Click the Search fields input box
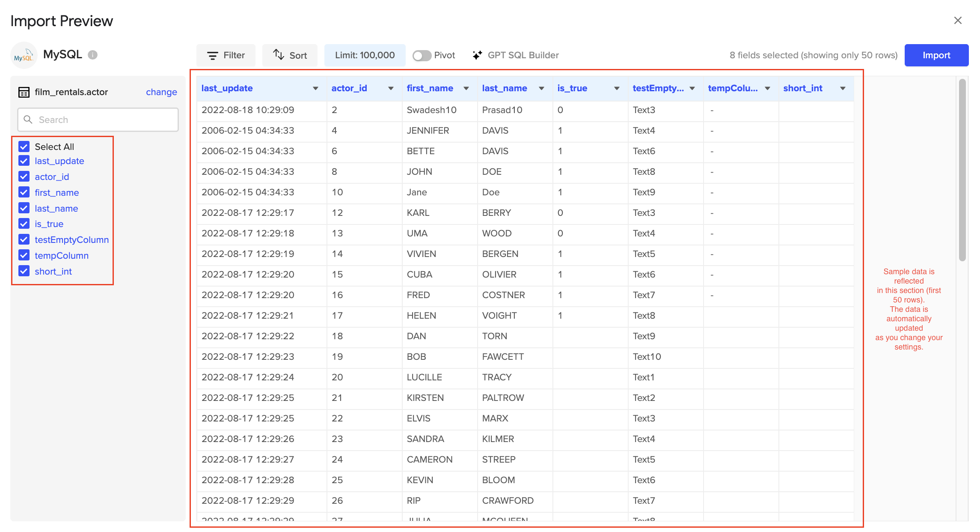 98,120
